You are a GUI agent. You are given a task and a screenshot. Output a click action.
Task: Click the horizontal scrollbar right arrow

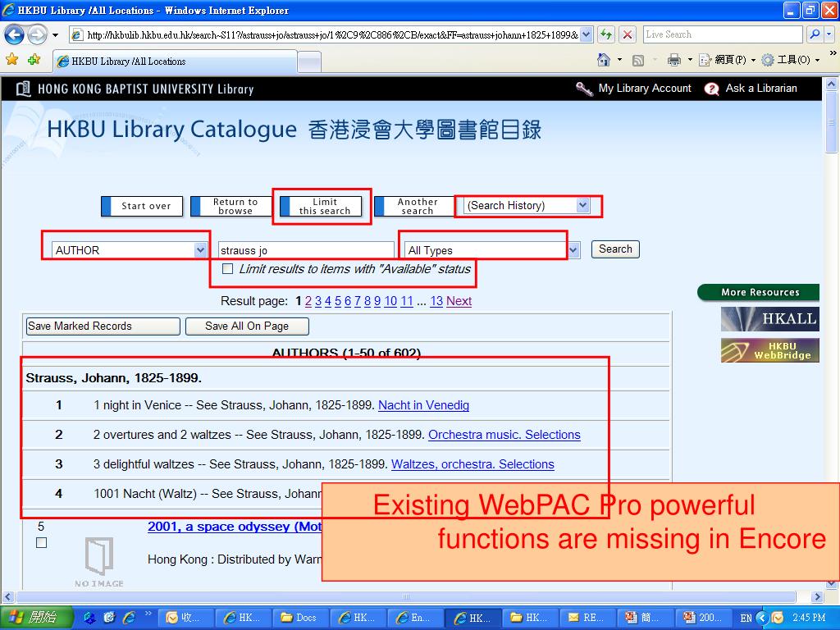pyautogui.click(x=816, y=597)
